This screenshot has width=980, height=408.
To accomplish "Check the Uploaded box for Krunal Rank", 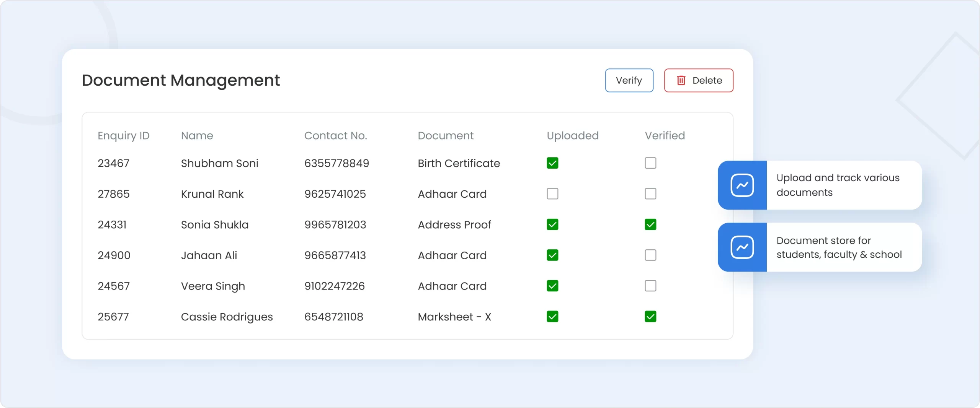I will tap(552, 194).
